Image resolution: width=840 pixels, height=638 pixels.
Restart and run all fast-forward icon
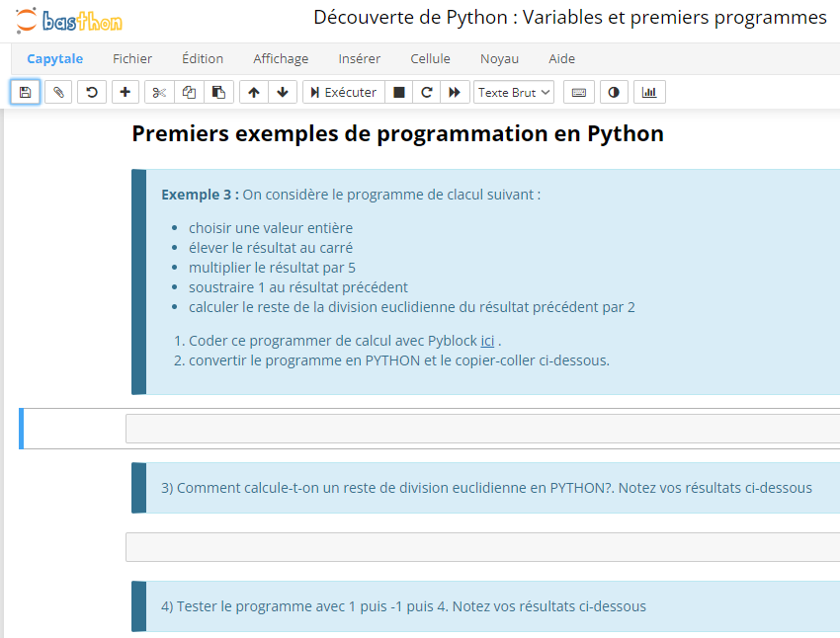pyautogui.click(x=455, y=92)
